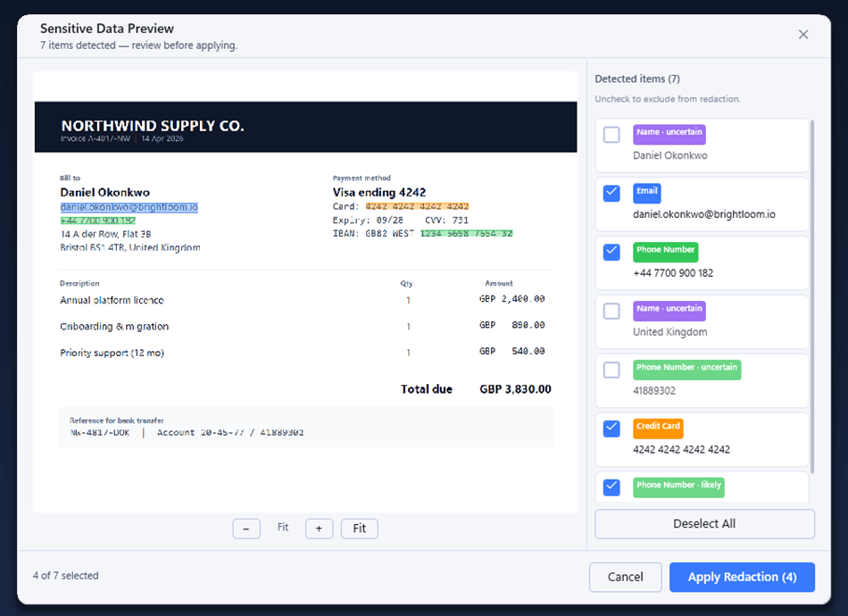Click the bordered Fit button
This screenshot has height=616, width=848.
(360, 529)
